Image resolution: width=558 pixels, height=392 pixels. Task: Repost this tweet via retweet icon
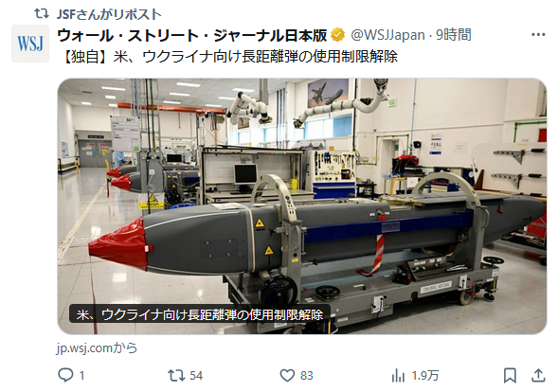(176, 375)
